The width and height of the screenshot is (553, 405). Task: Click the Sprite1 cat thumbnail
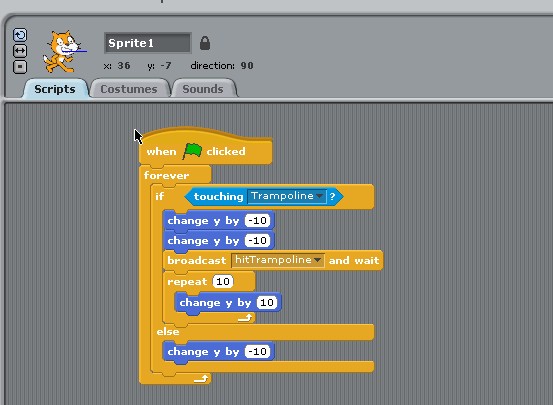pos(63,52)
